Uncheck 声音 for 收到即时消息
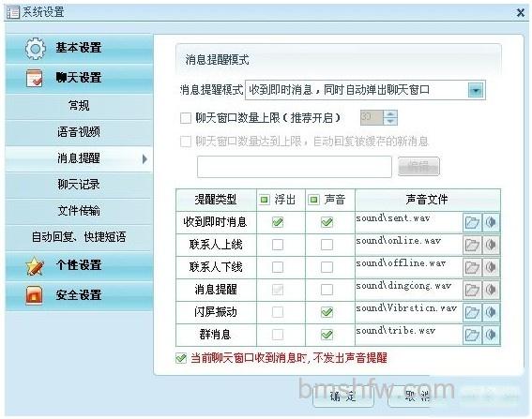 [x=327, y=222]
